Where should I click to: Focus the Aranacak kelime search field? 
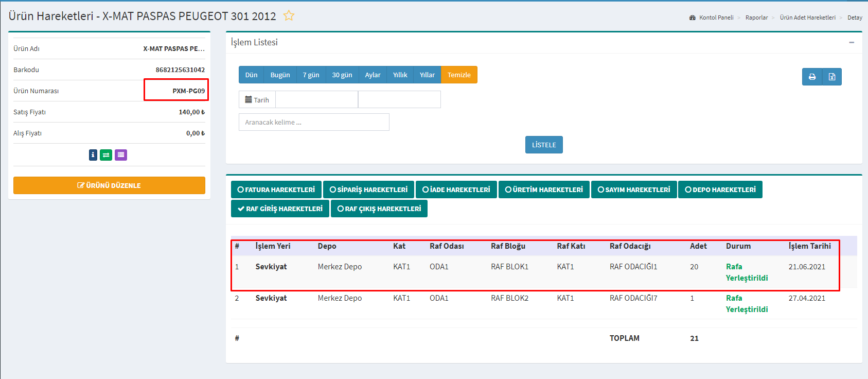[314, 122]
